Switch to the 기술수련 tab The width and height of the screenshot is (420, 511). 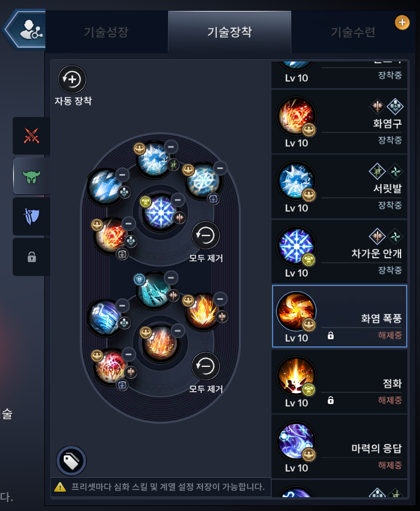(353, 32)
